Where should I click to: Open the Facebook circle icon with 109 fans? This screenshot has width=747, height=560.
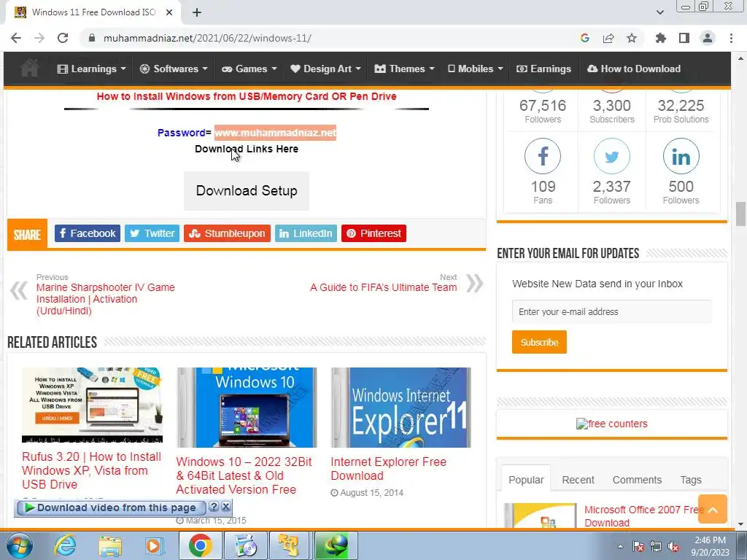pyautogui.click(x=543, y=156)
